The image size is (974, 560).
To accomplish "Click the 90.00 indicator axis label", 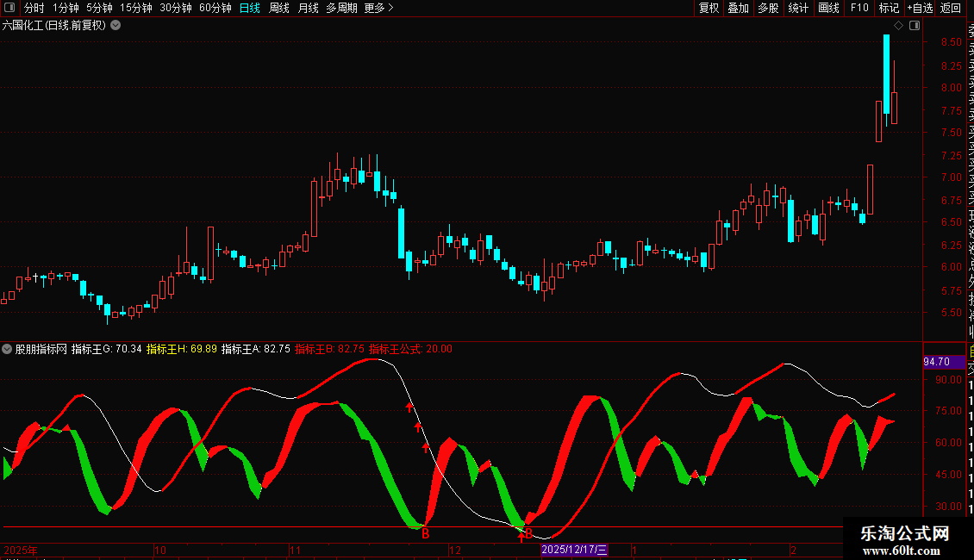I will (x=948, y=380).
